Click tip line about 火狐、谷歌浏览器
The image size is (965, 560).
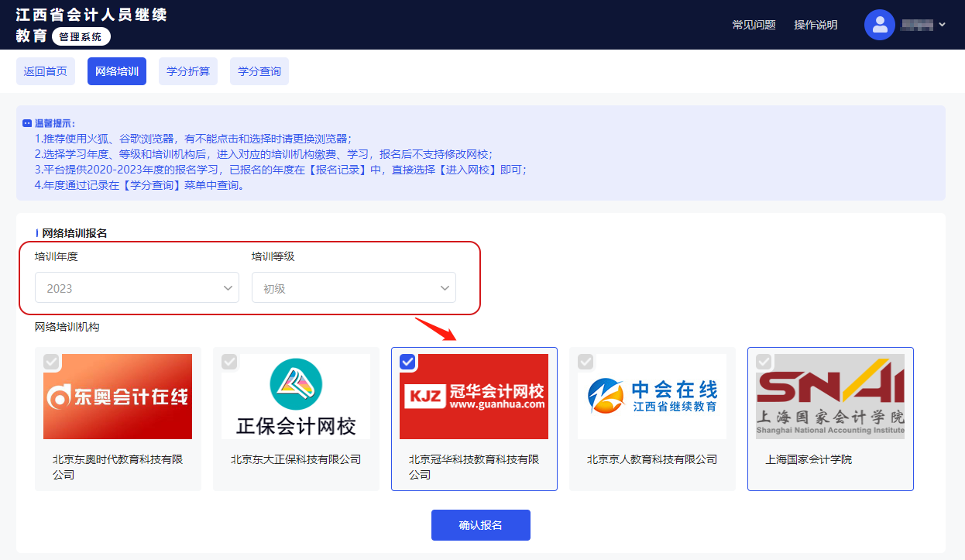tap(193, 139)
